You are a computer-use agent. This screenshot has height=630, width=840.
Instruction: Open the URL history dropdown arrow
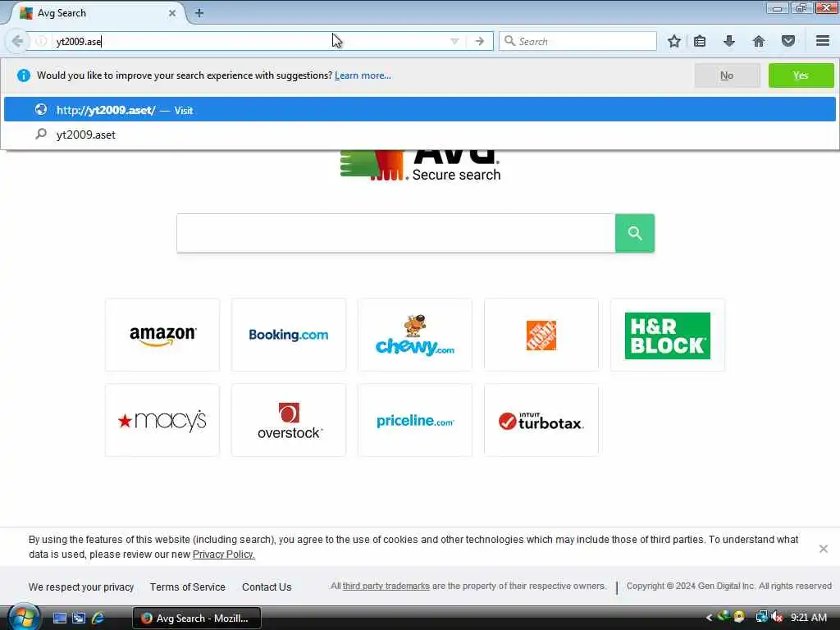click(454, 41)
